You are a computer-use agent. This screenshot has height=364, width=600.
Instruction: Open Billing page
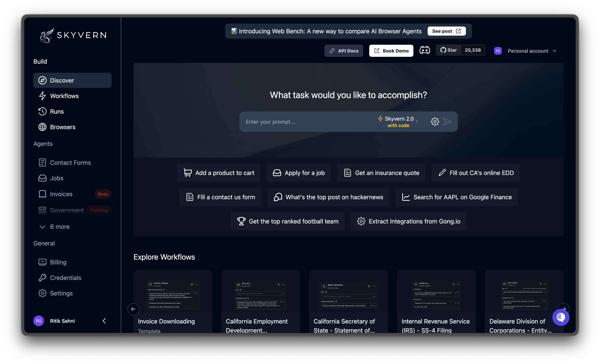point(72,262)
